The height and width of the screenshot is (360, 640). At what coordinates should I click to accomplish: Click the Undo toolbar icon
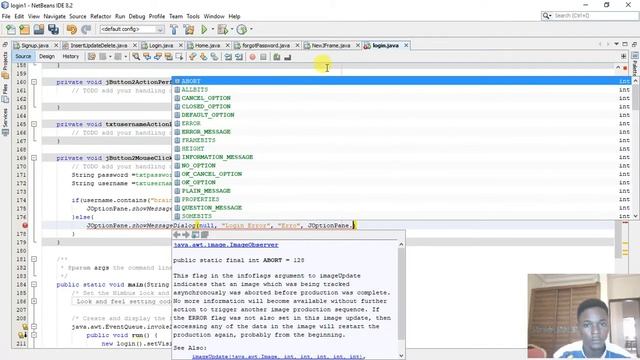(x=72, y=29)
